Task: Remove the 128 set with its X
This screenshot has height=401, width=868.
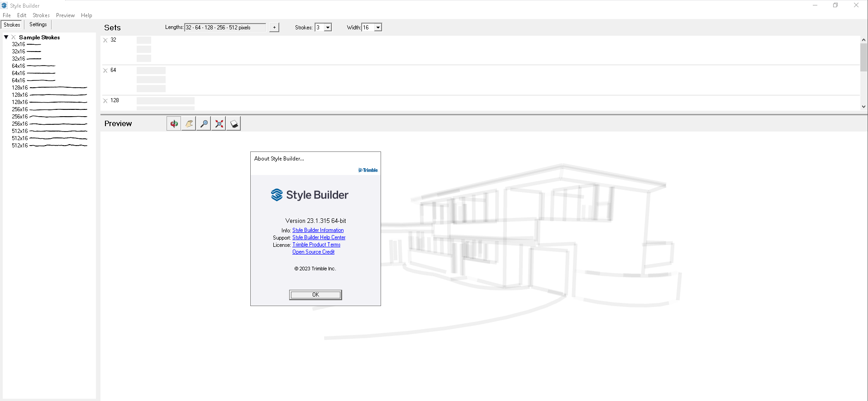Action: [105, 101]
